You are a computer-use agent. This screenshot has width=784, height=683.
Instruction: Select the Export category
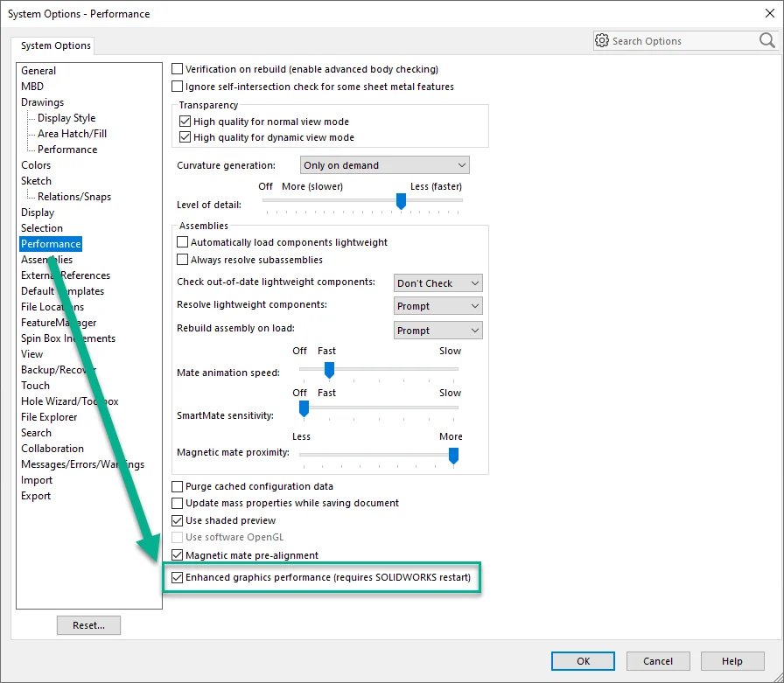(x=36, y=496)
